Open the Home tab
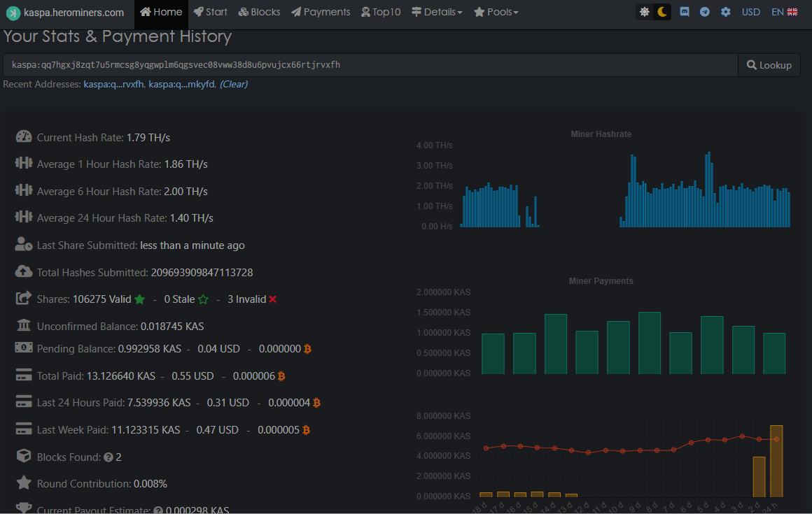The height and width of the screenshot is (514, 812). [161, 12]
